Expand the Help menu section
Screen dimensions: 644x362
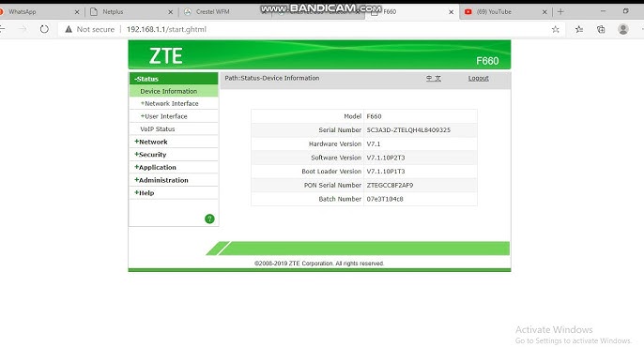(145, 192)
